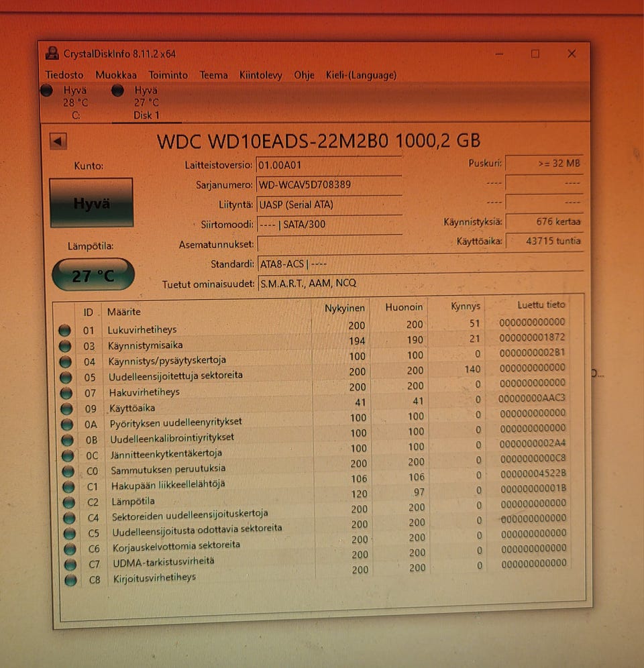Click status circle of Pyörityksen uudelleenyritykset row

67,425
